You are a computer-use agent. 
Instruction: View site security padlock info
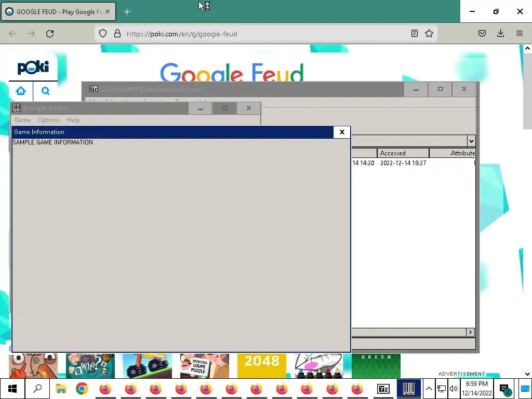click(117, 34)
